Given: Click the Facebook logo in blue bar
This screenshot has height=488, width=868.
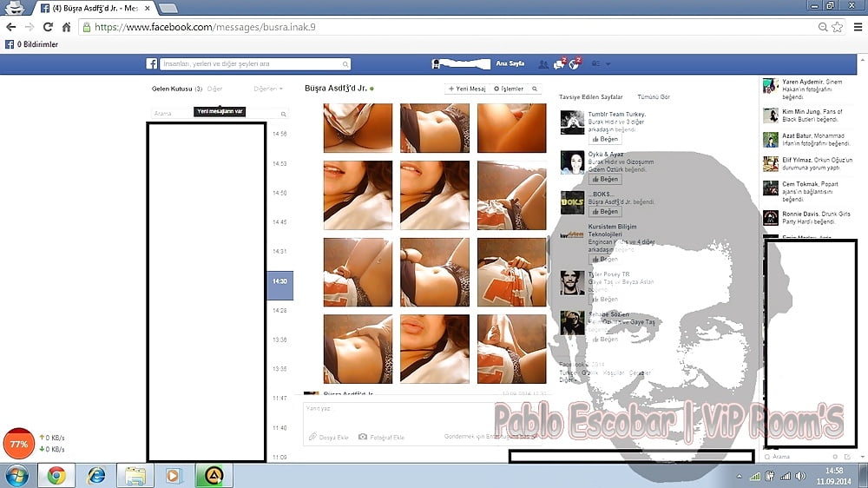Looking at the screenshot, I should [151, 63].
